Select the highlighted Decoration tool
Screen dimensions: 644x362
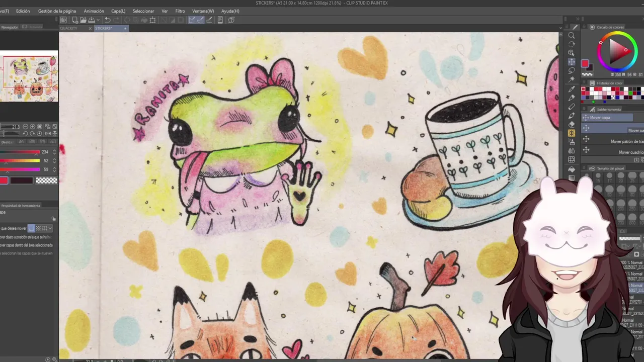(x=572, y=133)
